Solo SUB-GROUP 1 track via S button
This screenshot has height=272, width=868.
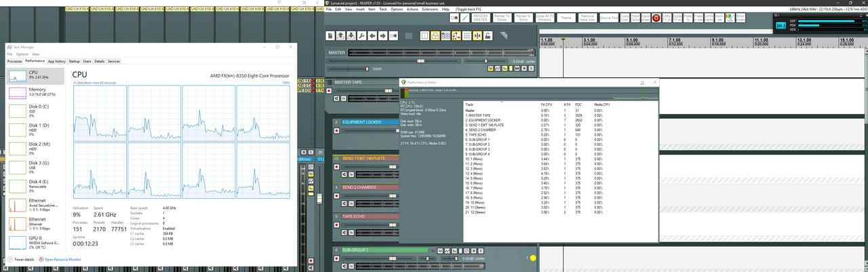pos(481,250)
